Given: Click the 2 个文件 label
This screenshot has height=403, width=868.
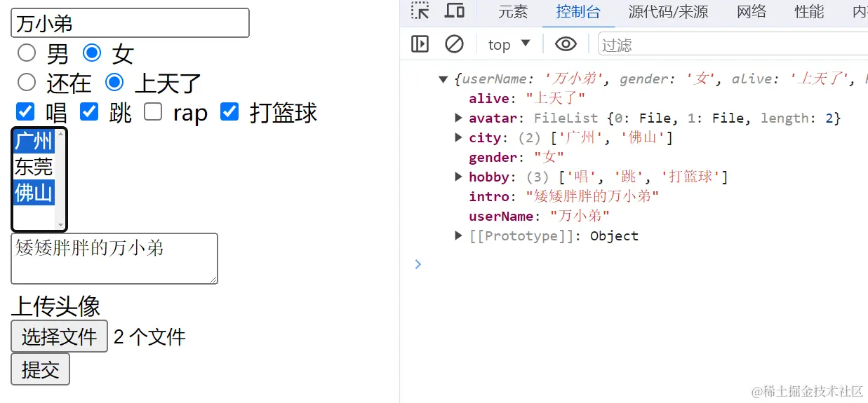Looking at the screenshot, I should (149, 337).
